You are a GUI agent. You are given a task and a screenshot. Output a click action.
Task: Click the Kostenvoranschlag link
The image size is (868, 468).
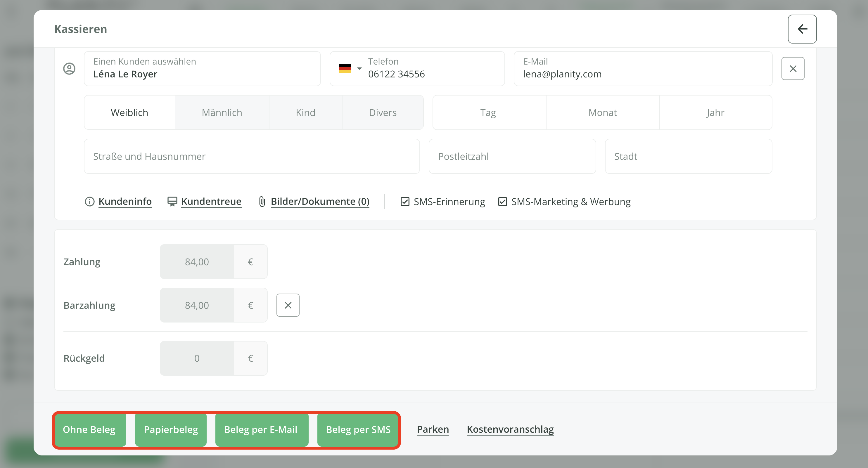click(x=510, y=429)
